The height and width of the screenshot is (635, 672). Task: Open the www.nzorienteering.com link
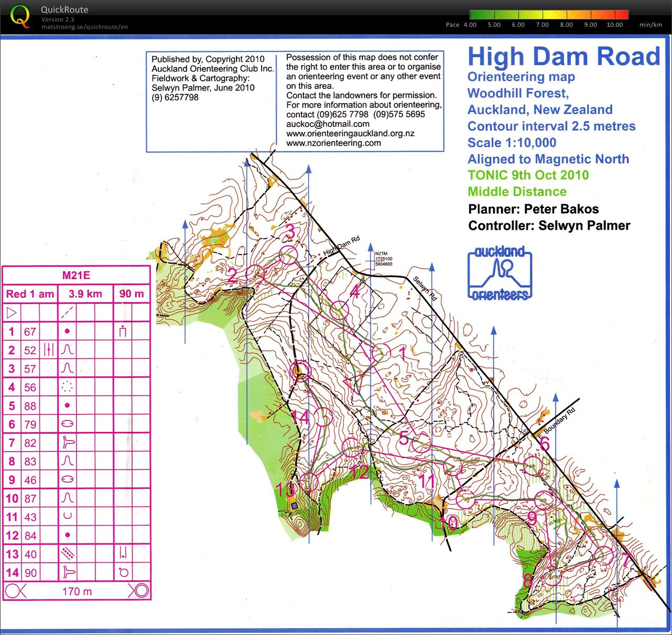(x=333, y=143)
